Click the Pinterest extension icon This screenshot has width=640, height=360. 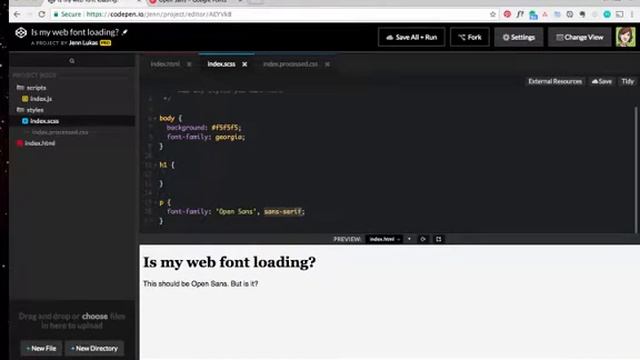[507, 14]
